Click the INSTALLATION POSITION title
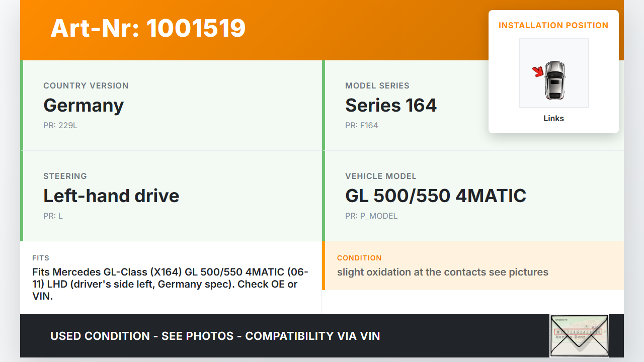This screenshot has width=644, height=362. tap(553, 25)
